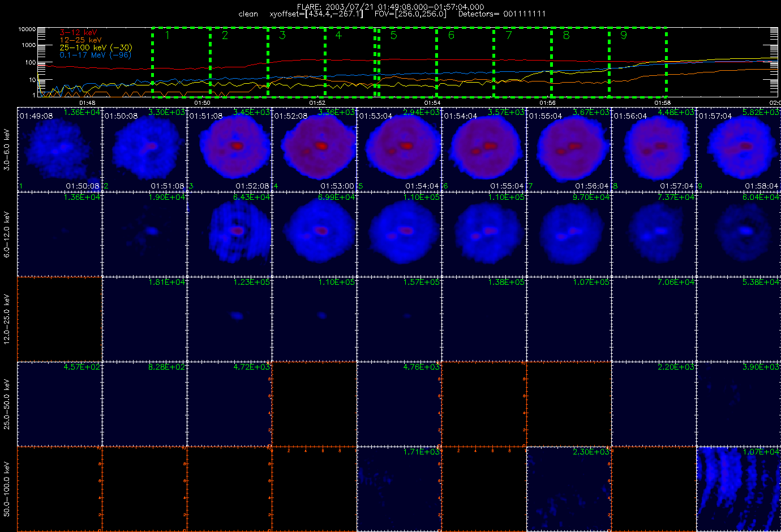The width and height of the screenshot is (781, 532).
Task: Click the 25.0-50.0 keV row label
Action: tap(7, 404)
